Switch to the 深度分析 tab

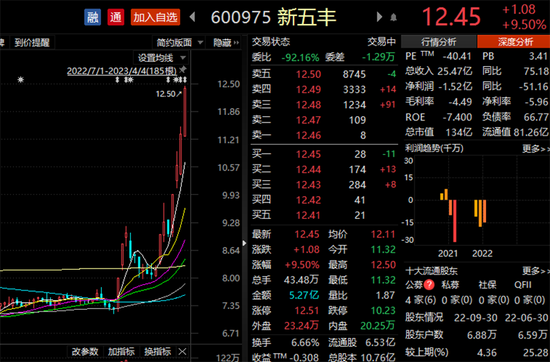(x=515, y=42)
